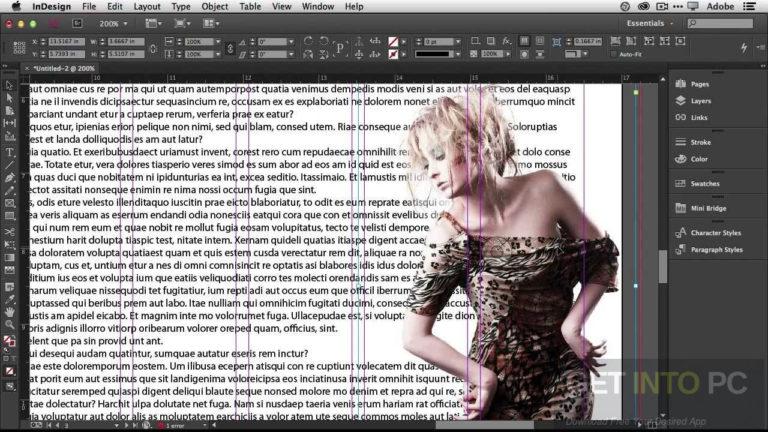Image resolution: width=768 pixels, height=432 pixels.
Task: Open the Layers panel
Action: (700, 101)
